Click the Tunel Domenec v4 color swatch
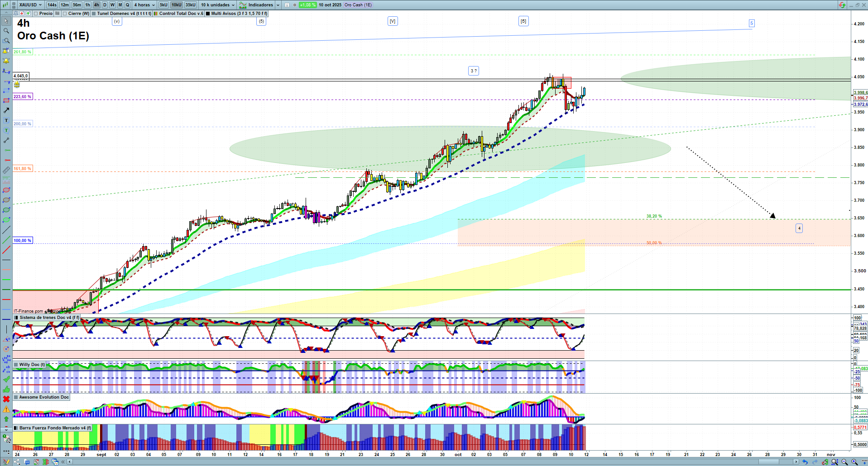 94,14
